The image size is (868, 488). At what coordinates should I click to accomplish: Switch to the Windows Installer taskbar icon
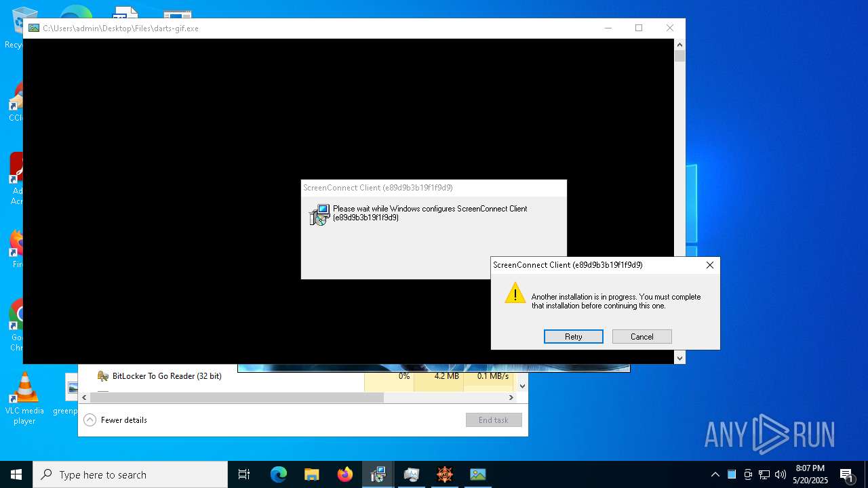click(378, 474)
